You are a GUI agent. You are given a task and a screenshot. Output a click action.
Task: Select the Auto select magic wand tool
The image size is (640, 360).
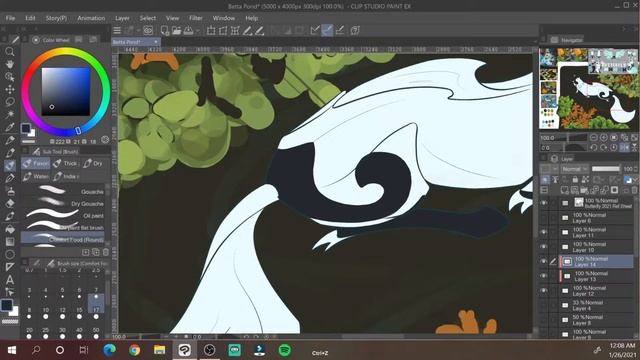(10, 115)
